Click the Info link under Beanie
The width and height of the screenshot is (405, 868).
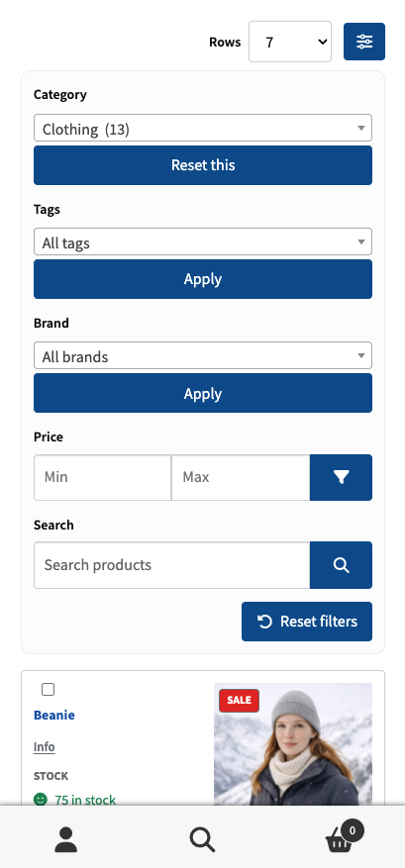pos(45,747)
